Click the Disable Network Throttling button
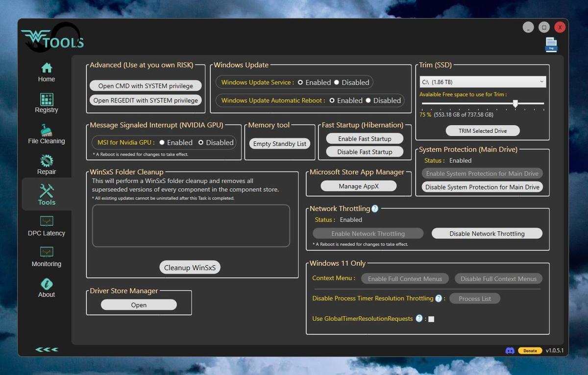 (487, 234)
